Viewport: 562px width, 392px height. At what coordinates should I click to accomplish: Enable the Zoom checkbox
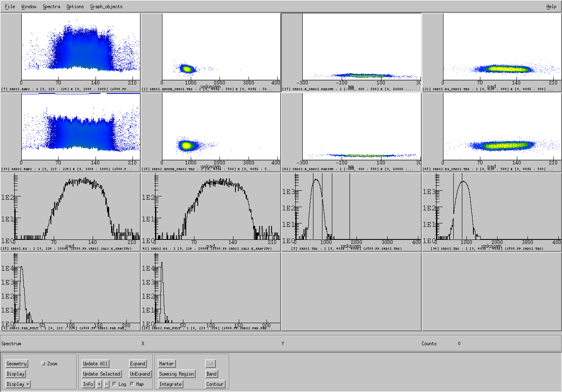(x=43, y=364)
